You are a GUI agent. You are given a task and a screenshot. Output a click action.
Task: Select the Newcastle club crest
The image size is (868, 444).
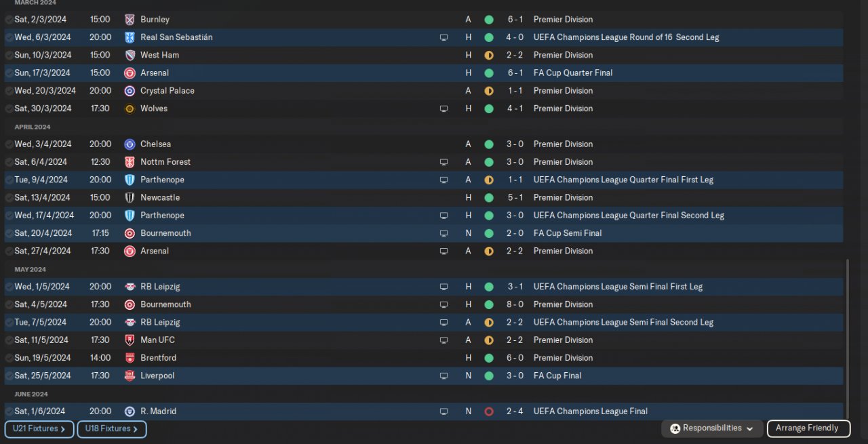click(x=130, y=198)
